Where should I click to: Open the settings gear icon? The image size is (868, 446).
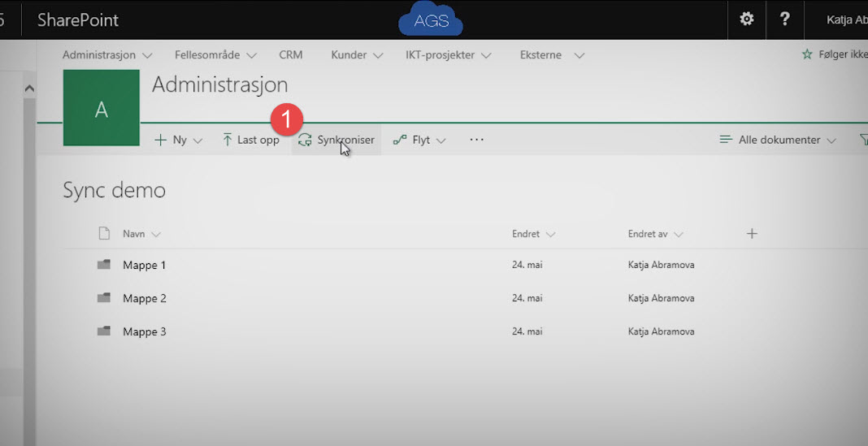pos(746,19)
